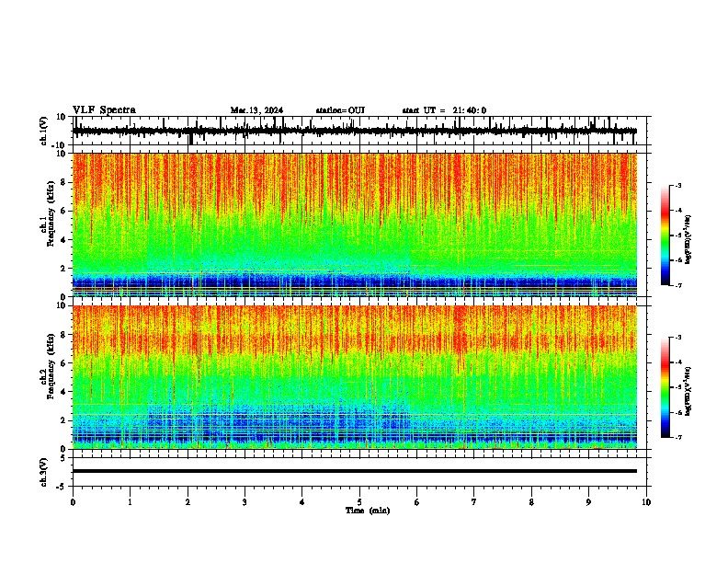Click tick label "8" on the Time axis
This screenshot has width=728, height=563.
[531, 502]
